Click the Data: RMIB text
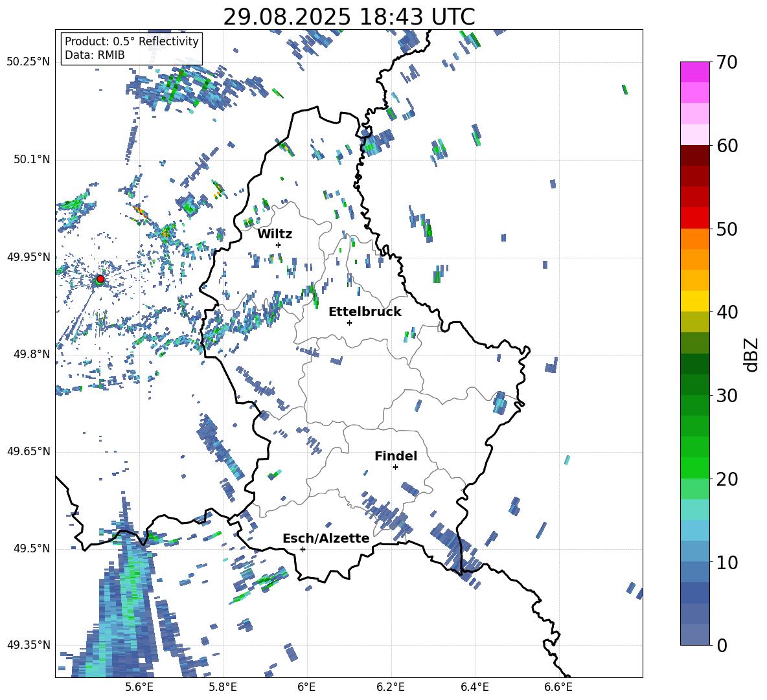This screenshot has width=767, height=700. [x=95, y=55]
